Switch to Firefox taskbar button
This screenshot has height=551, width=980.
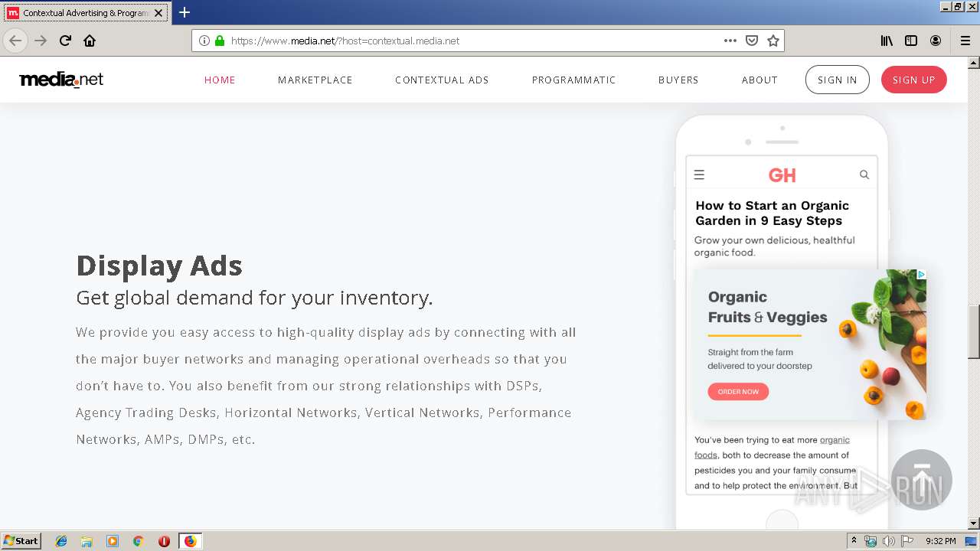click(x=190, y=541)
